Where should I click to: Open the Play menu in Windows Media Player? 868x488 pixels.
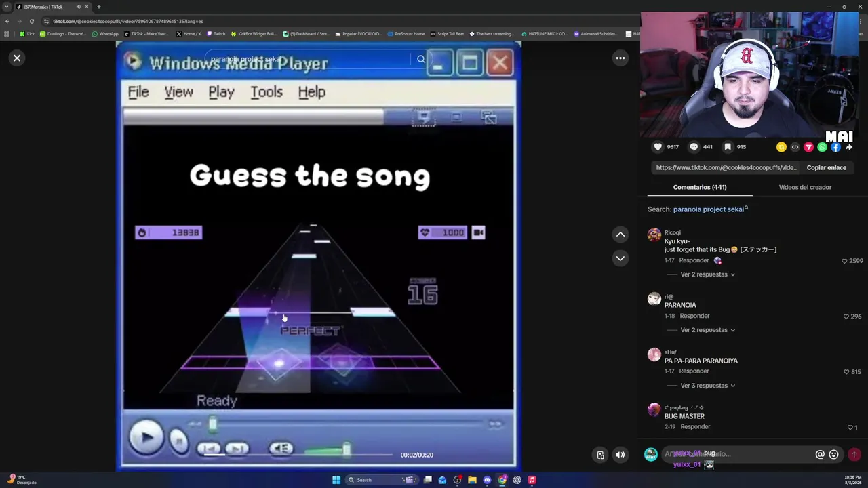pyautogui.click(x=221, y=92)
